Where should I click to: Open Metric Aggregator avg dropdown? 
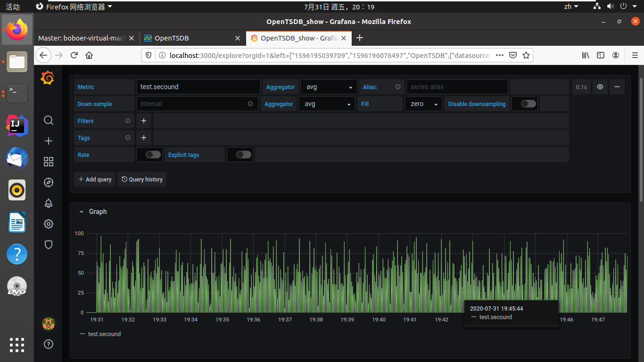click(329, 87)
